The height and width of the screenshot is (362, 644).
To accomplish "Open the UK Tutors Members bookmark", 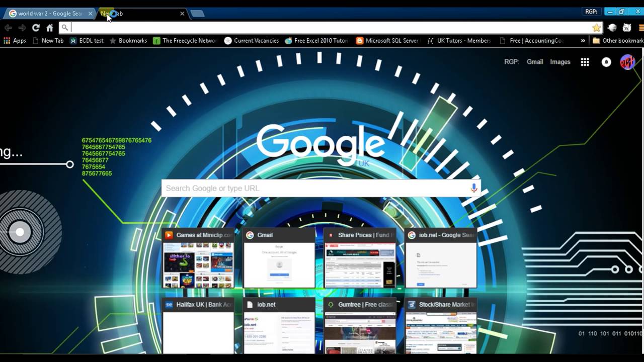I will [x=459, y=41].
